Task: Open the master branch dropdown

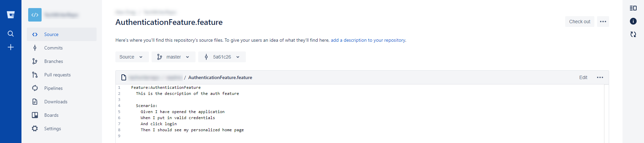Action: 173,57
